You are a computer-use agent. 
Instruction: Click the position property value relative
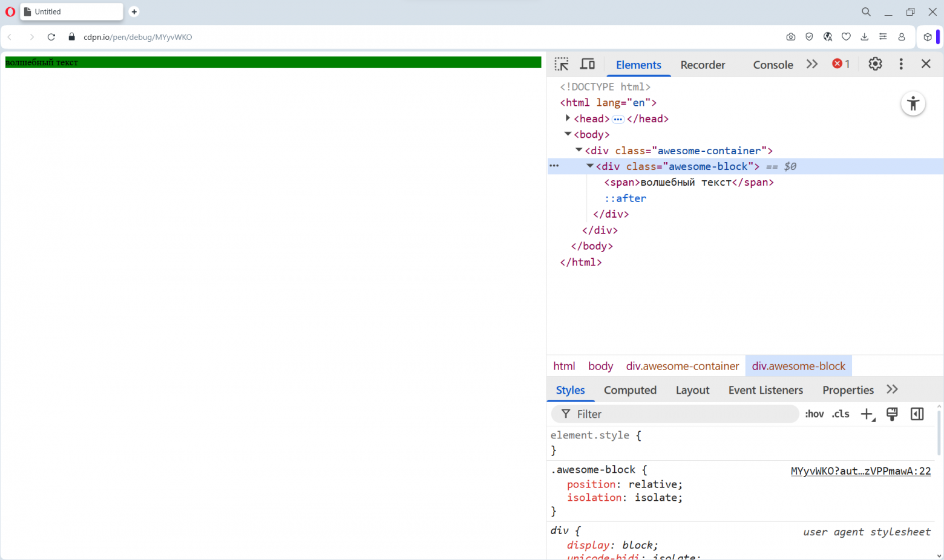pyautogui.click(x=654, y=484)
